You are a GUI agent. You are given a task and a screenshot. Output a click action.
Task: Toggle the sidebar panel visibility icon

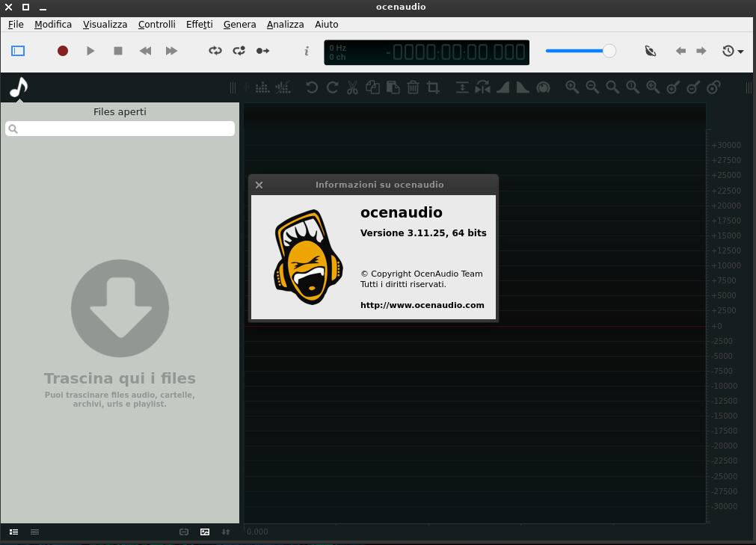(x=18, y=51)
